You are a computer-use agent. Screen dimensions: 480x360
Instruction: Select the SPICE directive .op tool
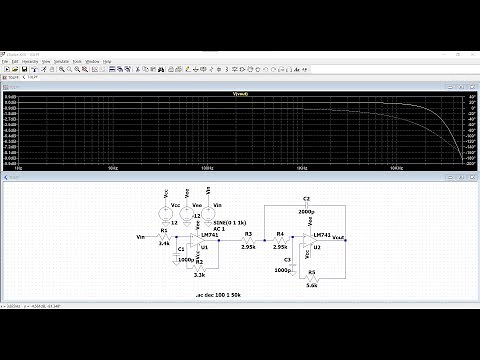pyautogui.click(x=304, y=69)
